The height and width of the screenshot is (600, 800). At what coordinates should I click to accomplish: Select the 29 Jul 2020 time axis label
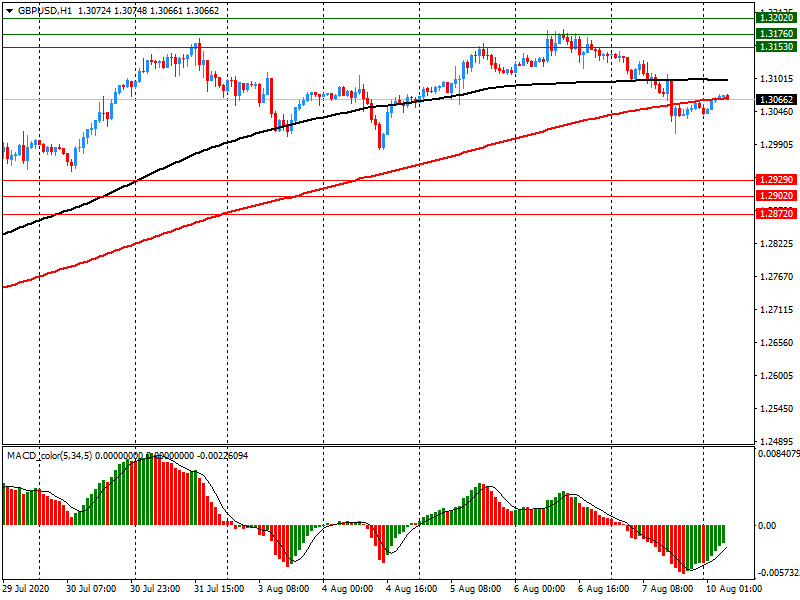click(x=26, y=589)
